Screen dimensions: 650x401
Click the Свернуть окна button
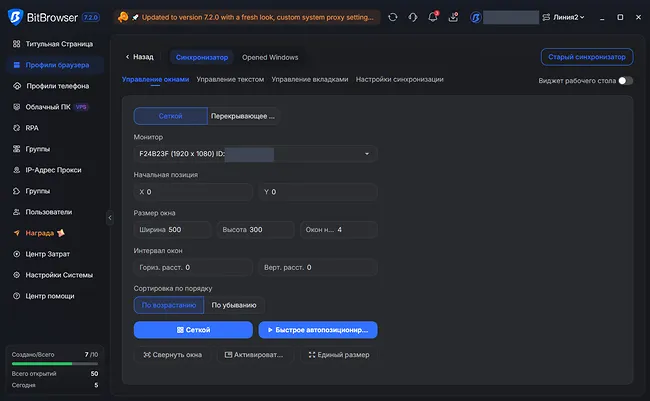(172, 355)
